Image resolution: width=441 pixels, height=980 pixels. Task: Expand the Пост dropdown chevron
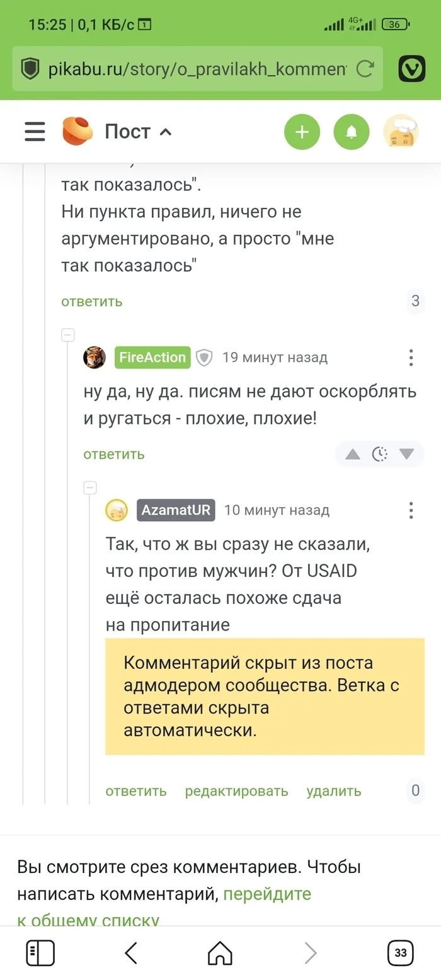pos(166,132)
